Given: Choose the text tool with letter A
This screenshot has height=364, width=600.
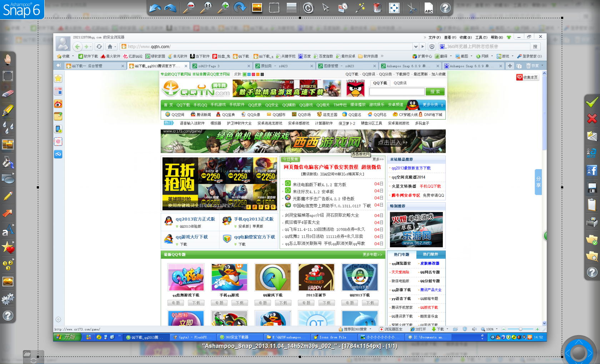Looking at the screenshot, I should click(8, 230).
